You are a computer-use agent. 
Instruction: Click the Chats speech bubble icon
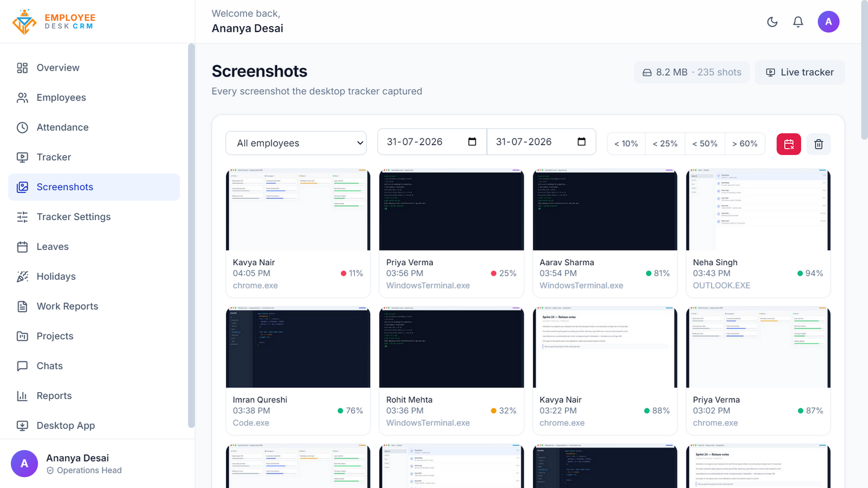(x=22, y=366)
